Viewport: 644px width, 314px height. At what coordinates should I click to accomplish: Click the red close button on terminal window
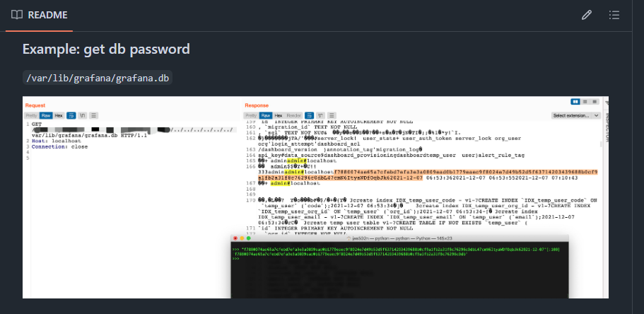pyautogui.click(x=235, y=238)
